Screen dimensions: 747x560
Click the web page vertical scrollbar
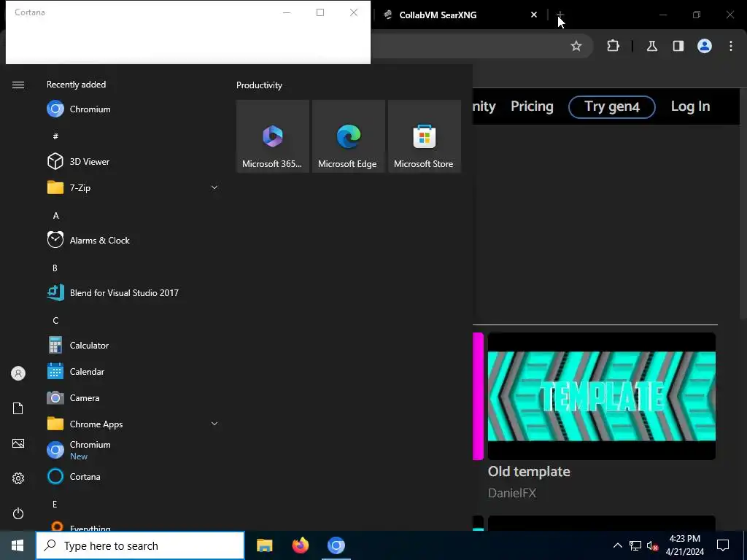[743, 205]
